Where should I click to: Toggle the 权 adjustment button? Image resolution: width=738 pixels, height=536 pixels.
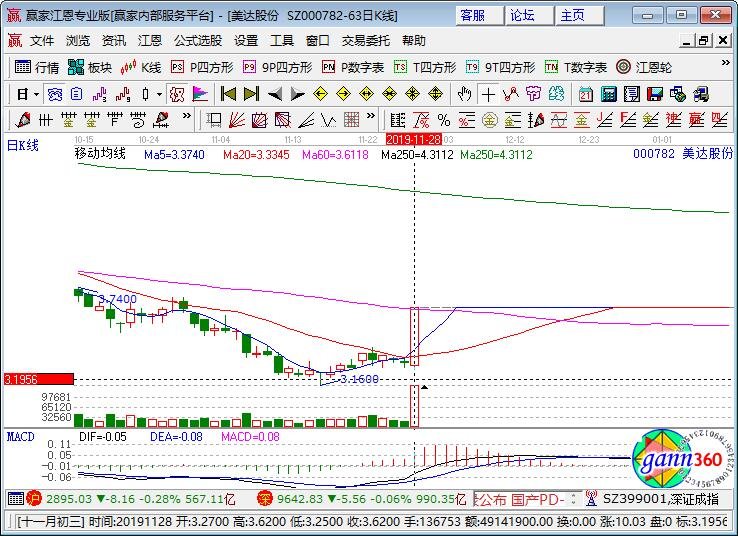177,95
